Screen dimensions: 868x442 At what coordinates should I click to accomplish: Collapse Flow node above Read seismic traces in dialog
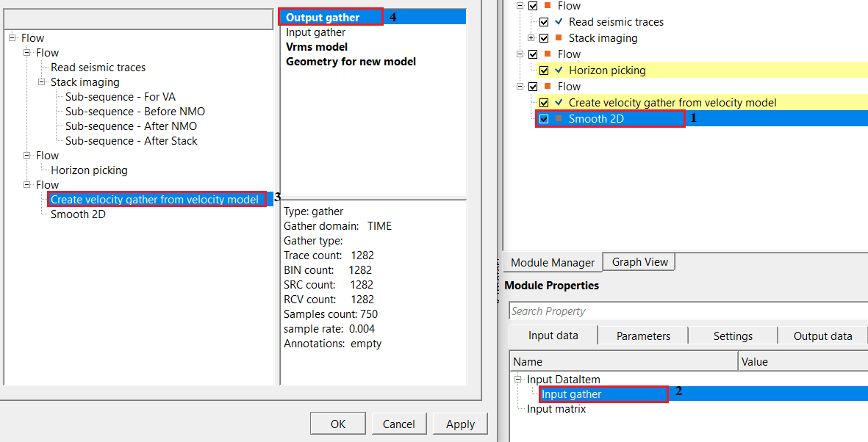point(26,53)
